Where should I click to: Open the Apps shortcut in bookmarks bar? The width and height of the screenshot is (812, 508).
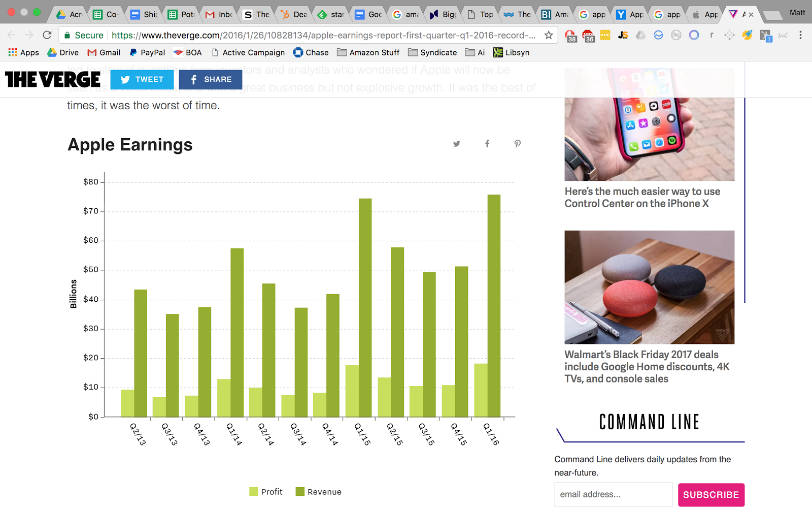pyautogui.click(x=24, y=52)
